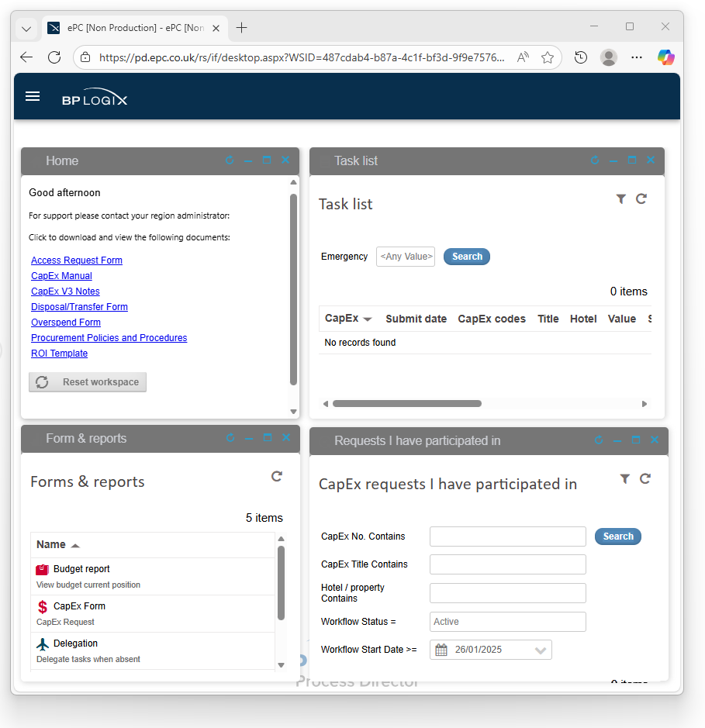Screen dimensions: 705x728
Task: Open the Emergency Any Value dropdown
Action: 406,257
